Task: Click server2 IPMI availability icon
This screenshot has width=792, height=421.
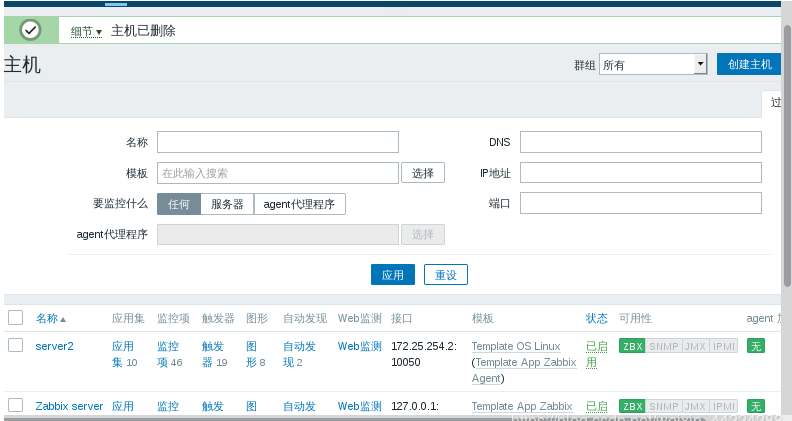Action: click(723, 346)
